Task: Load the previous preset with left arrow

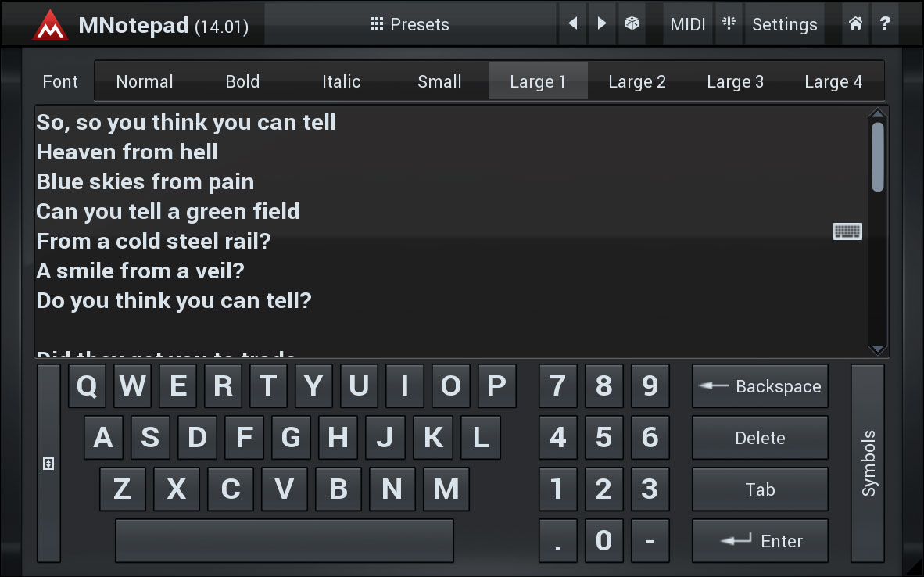Action: [572, 24]
